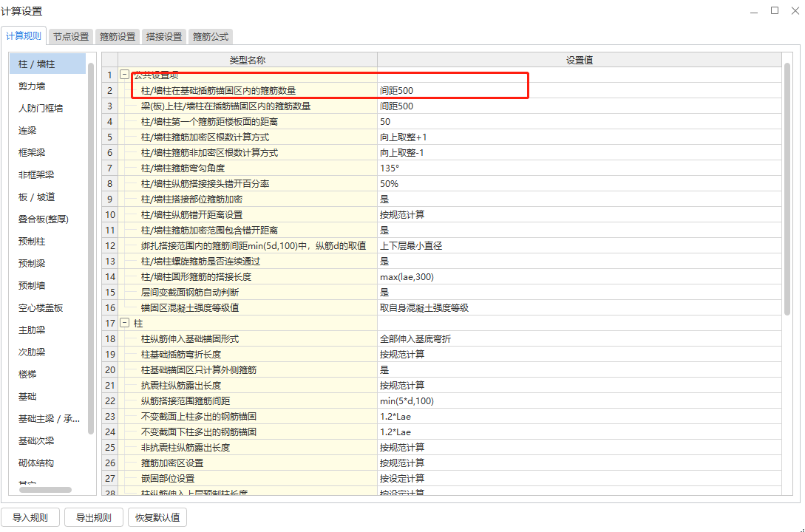Click the 向上取整-1 setting value
The image size is (805, 532).
[x=580, y=152]
